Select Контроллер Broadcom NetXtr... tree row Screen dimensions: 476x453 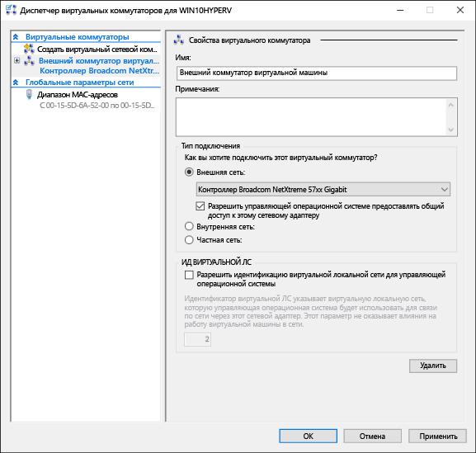click(100, 71)
